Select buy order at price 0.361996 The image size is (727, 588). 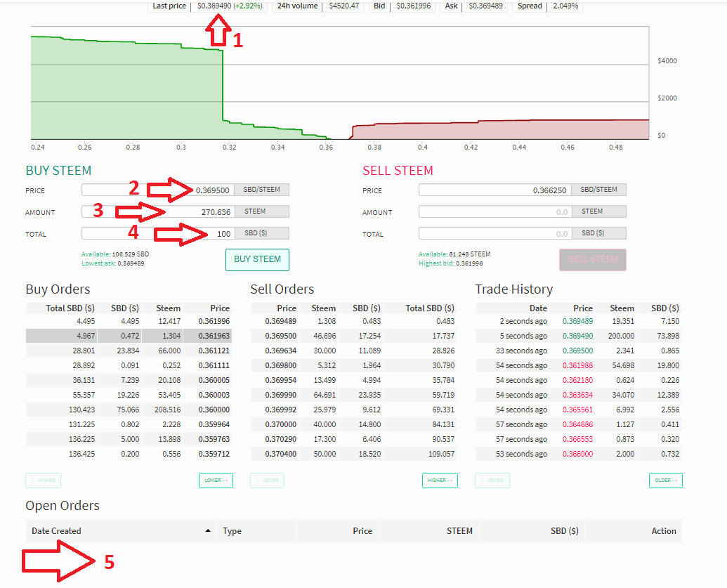pyautogui.click(x=129, y=321)
